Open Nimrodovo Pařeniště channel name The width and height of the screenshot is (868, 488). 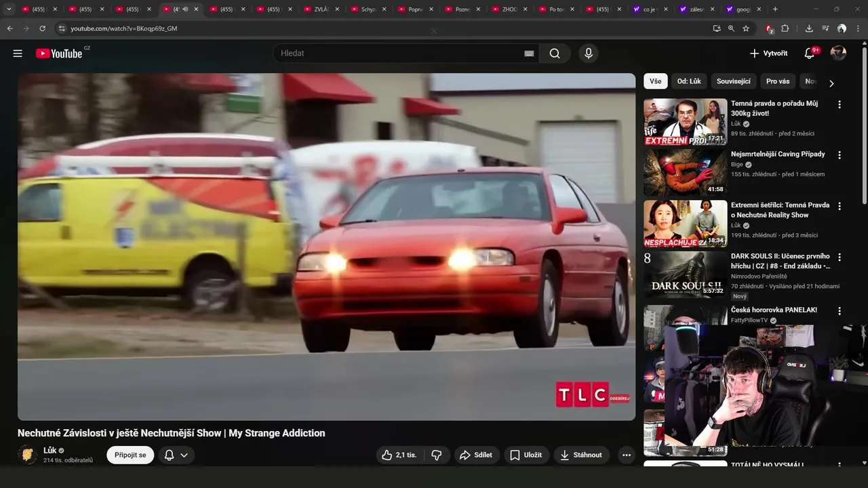(x=759, y=277)
